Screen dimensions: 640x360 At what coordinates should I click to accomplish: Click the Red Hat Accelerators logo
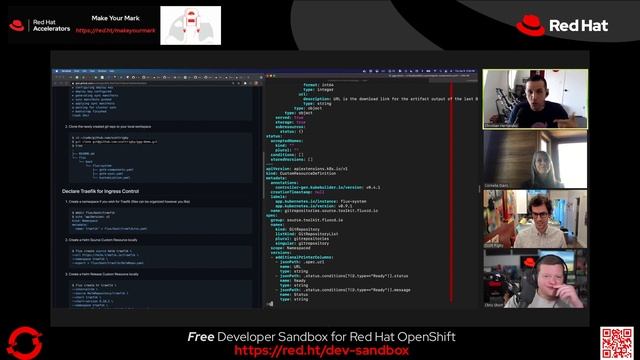coord(40,26)
